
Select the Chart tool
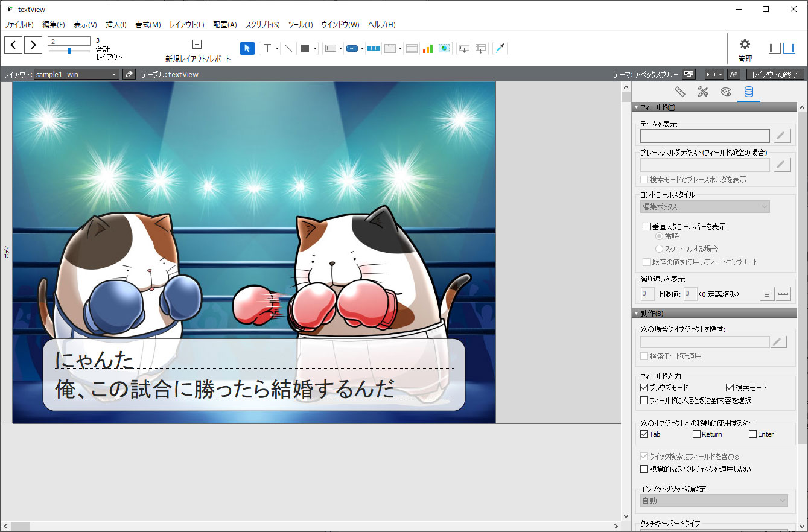click(x=428, y=49)
